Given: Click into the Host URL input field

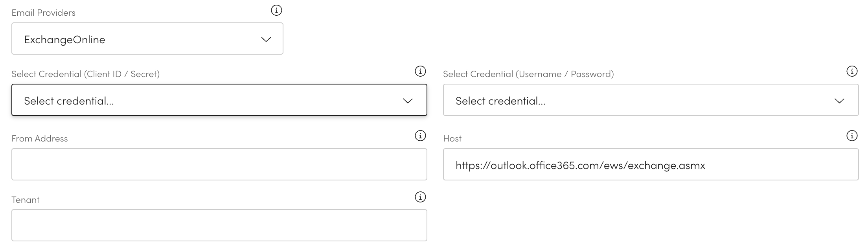Looking at the screenshot, I should (651, 165).
